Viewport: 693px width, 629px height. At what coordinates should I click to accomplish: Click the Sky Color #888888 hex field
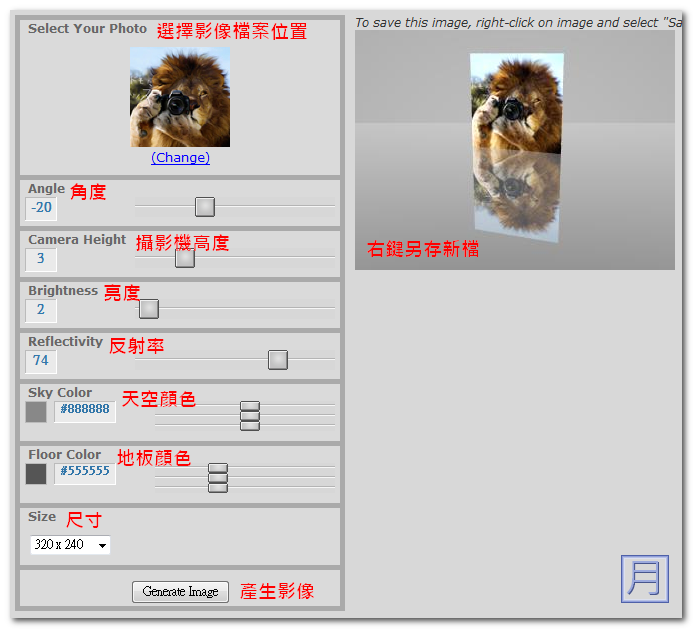coord(85,410)
